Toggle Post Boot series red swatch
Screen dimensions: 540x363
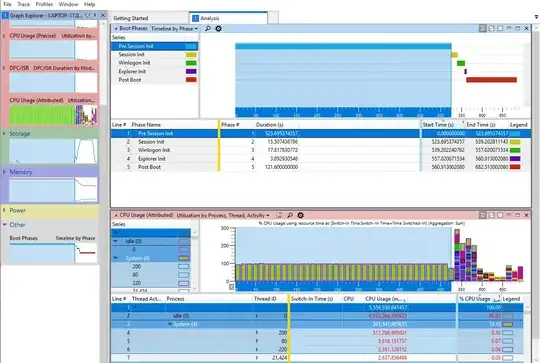tap(191, 80)
